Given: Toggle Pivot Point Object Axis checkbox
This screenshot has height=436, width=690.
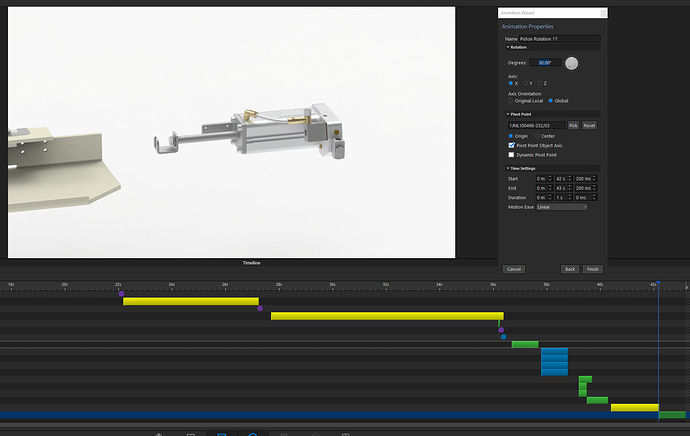Looking at the screenshot, I should (511, 145).
